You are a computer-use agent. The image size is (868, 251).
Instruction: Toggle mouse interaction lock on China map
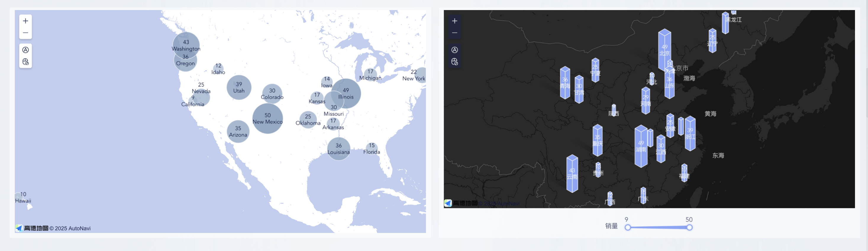tap(454, 62)
